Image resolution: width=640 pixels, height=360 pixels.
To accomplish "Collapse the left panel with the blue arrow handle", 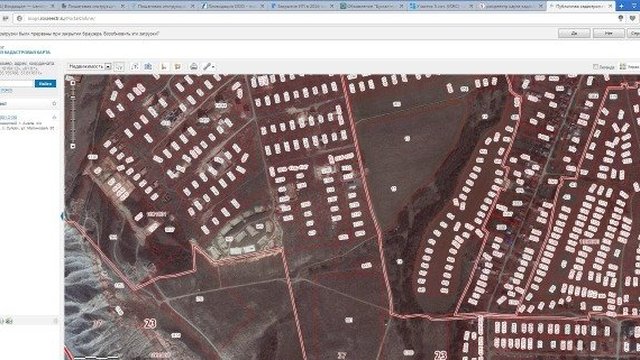I will click(62, 215).
